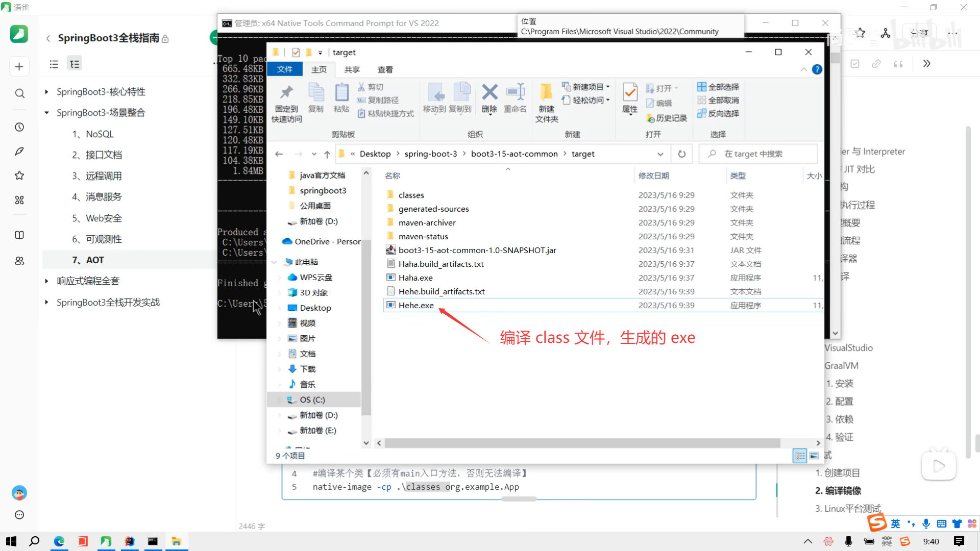Screen dimensions: 980x551
Task: Click the 全部选择 button
Action: (x=718, y=87)
